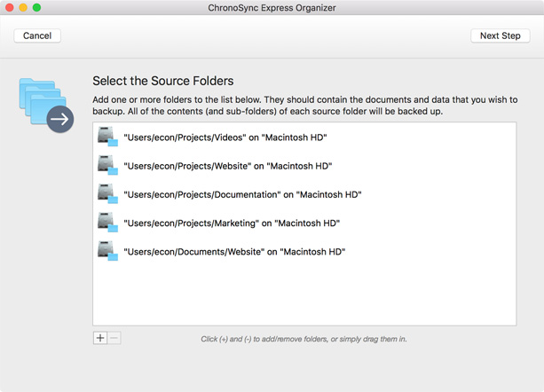Viewport: 544px width, 392px height.
Task: Select the Documents/Website folder row
Action: [x=304, y=252]
